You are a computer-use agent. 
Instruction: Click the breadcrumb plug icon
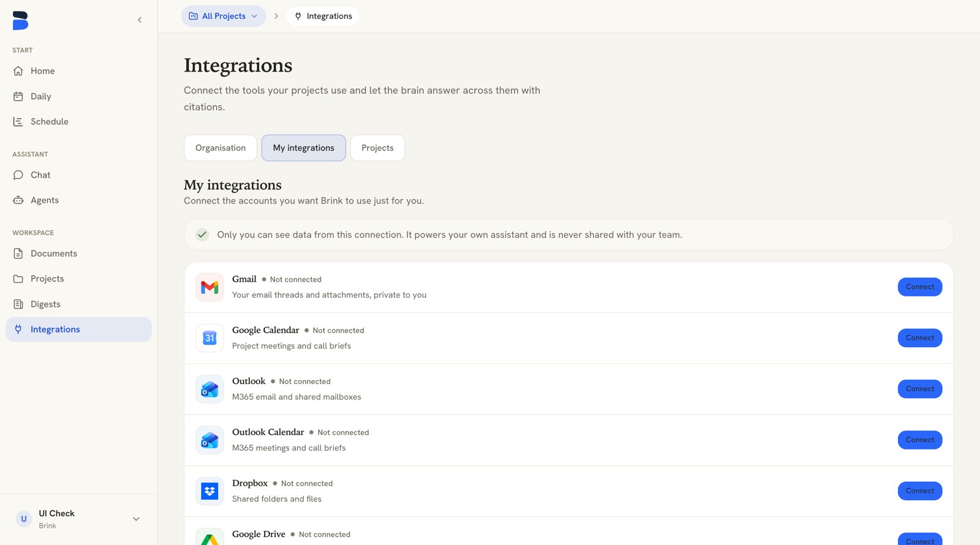coord(298,16)
